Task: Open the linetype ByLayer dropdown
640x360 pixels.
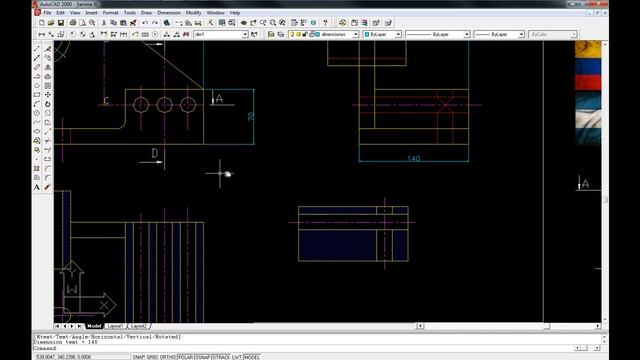Action: (x=467, y=35)
